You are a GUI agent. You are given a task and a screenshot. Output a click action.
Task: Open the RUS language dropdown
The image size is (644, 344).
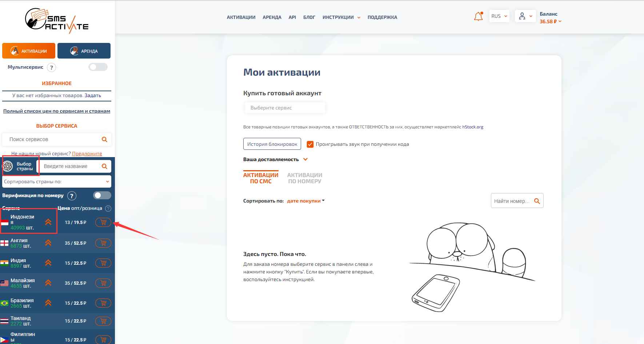[499, 16]
